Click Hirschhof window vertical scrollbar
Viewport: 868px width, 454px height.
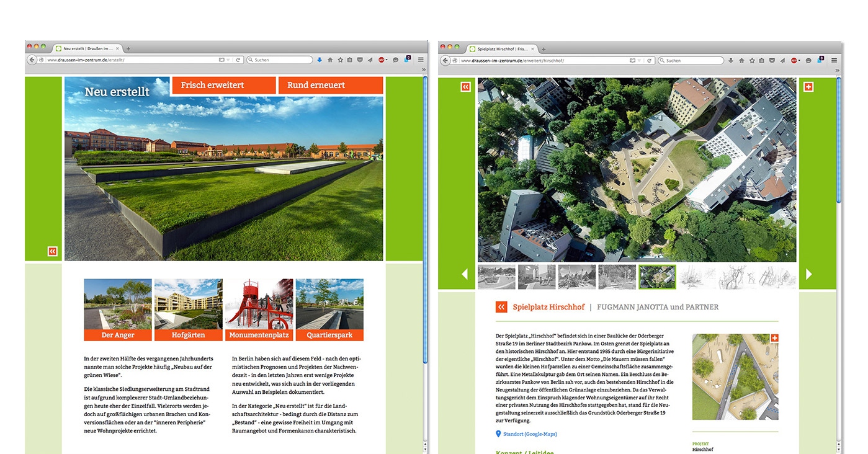point(839,140)
